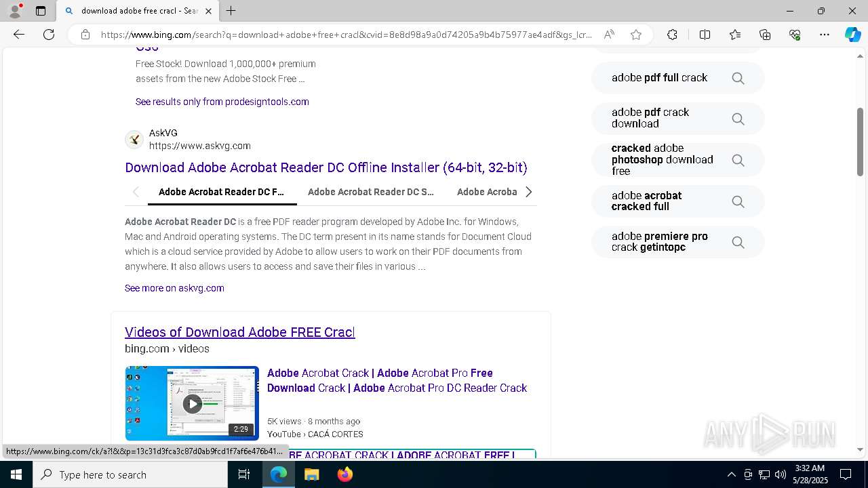
Task: Click the taskbar clock showing 3:32 AM
Action: point(810,474)
